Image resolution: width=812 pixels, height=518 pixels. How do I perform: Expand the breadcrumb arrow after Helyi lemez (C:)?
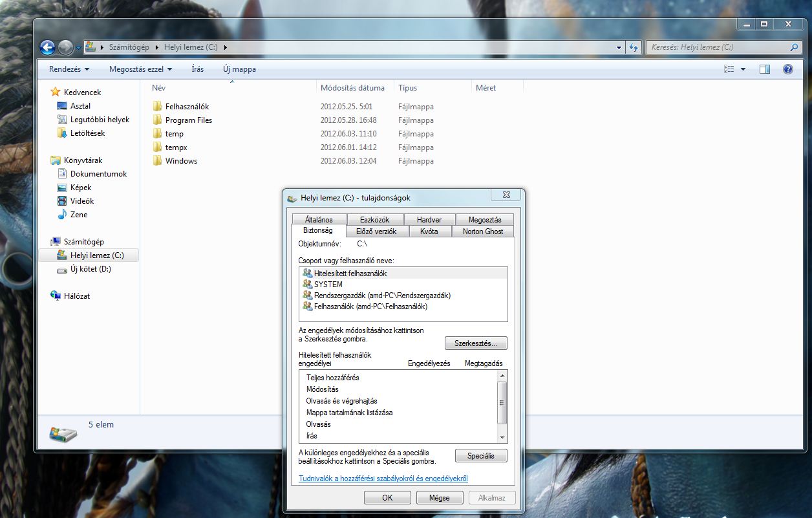click(x=225, y=47)
